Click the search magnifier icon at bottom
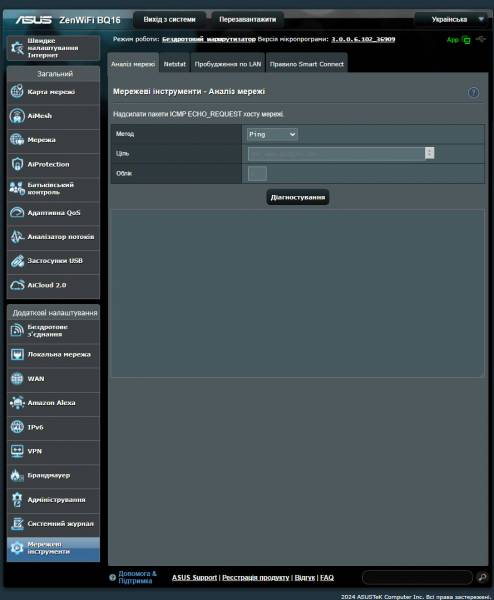The image size is (494, 600). point(482,577)
